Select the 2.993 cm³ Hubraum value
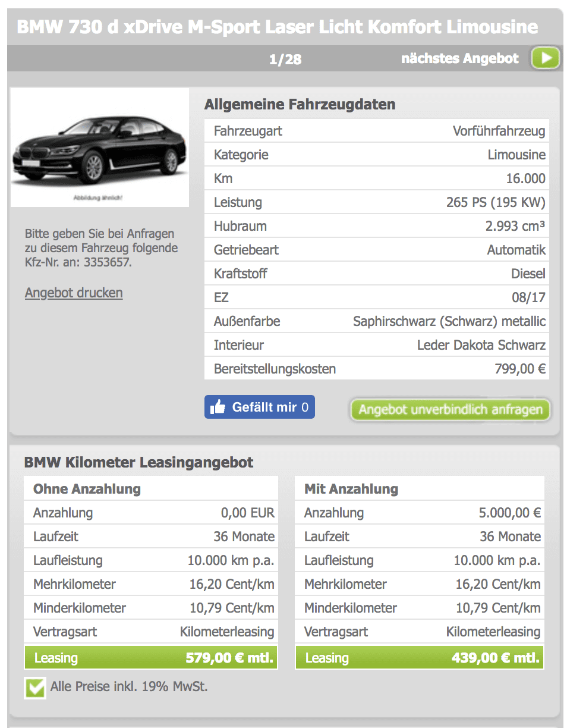Screen dimensions: 567x728 515,226
